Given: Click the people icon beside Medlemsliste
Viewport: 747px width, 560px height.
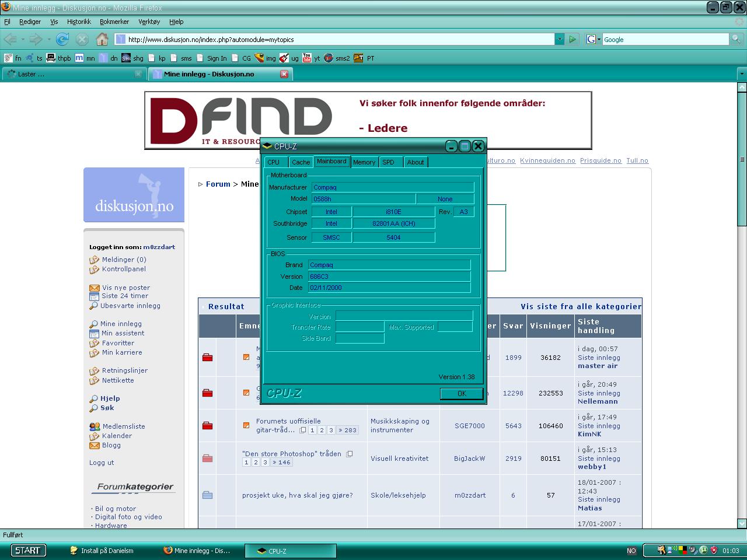Looking at the screenshot, I should pos(95,426).
